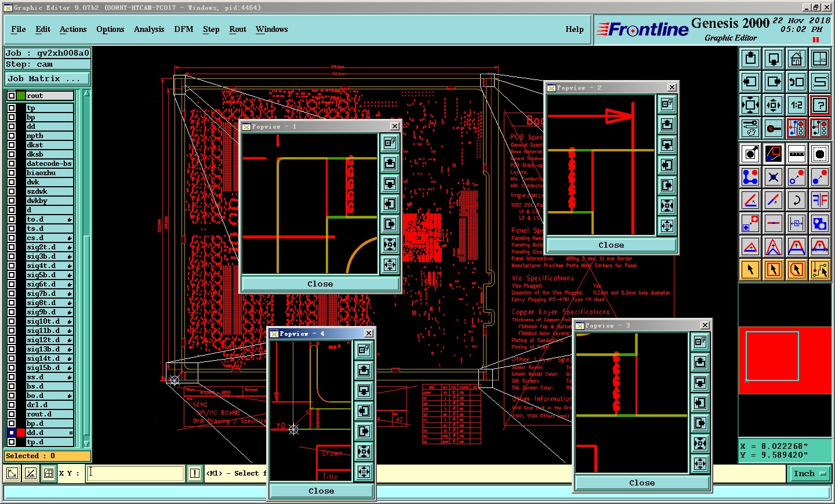835x504 pixels.
Task: Toggle the npth layer checkbox
Action: coord(11,136)
